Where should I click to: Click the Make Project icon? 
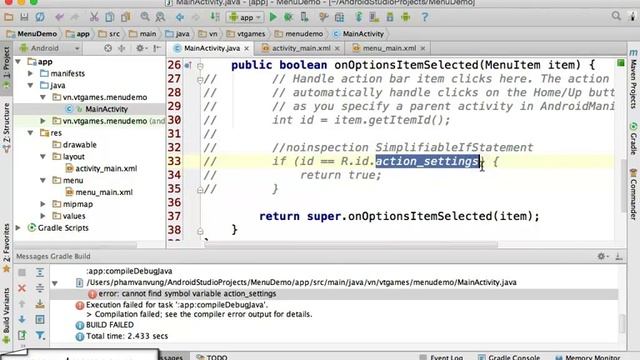tap(215, 17)
